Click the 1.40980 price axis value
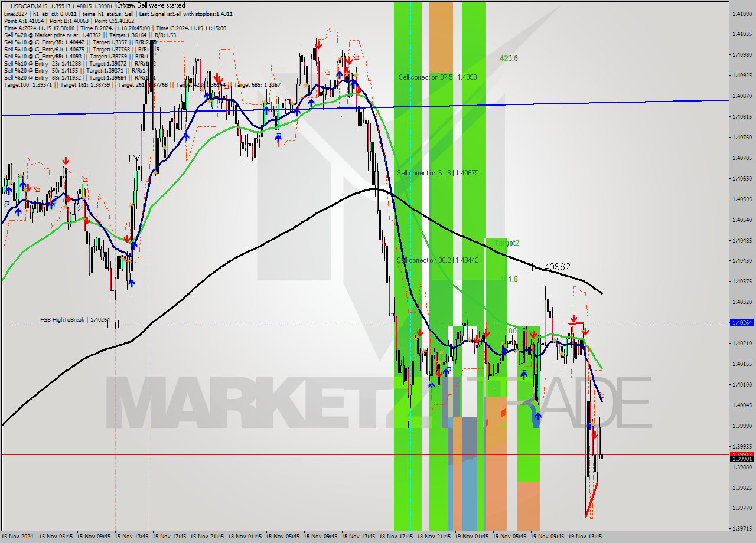The width and height of the screenshot is (756, 543). pyautogui.click(x=741, y=55)
